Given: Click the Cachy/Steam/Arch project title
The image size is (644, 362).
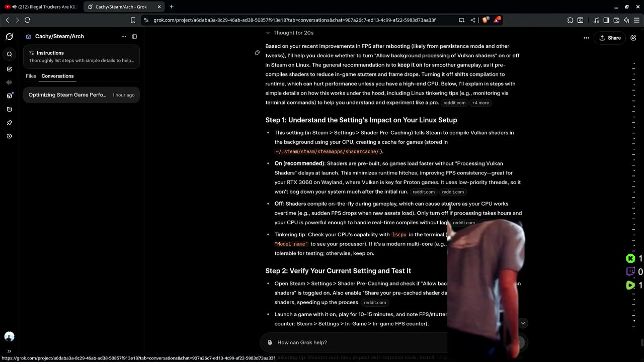Looking at the screenshot, I should pos(59,36).
